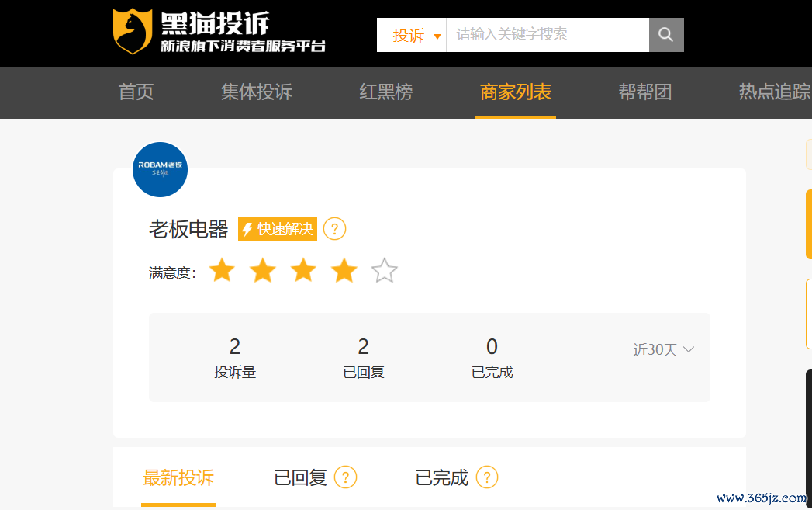Go to the 首页 nav item
Screen dimensions: 812x510
136,92
